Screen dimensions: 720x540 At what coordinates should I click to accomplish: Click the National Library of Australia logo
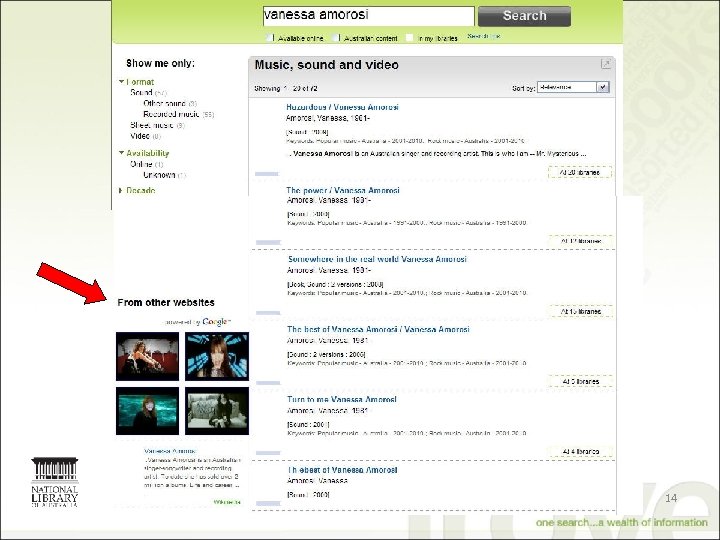[55, 482]
